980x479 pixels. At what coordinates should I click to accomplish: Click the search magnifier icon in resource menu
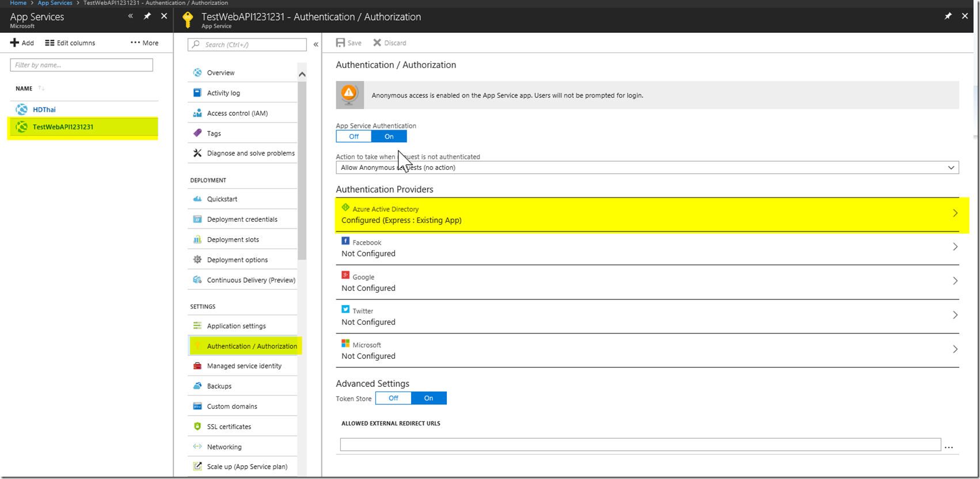click(196, 44)
